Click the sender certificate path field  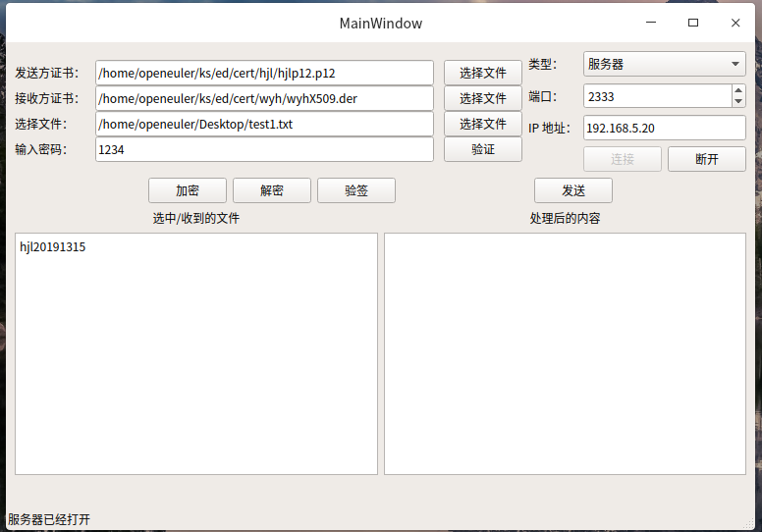pyautogui.click(x=264, y=73)
